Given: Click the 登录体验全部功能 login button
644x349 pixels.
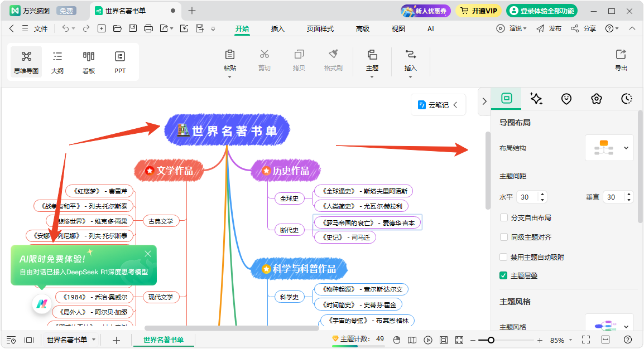Looking at the screenshot, I should click(x=541, y=11).
